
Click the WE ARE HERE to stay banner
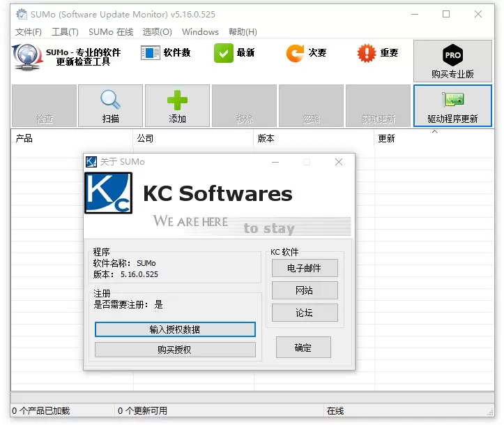point(252,225)
